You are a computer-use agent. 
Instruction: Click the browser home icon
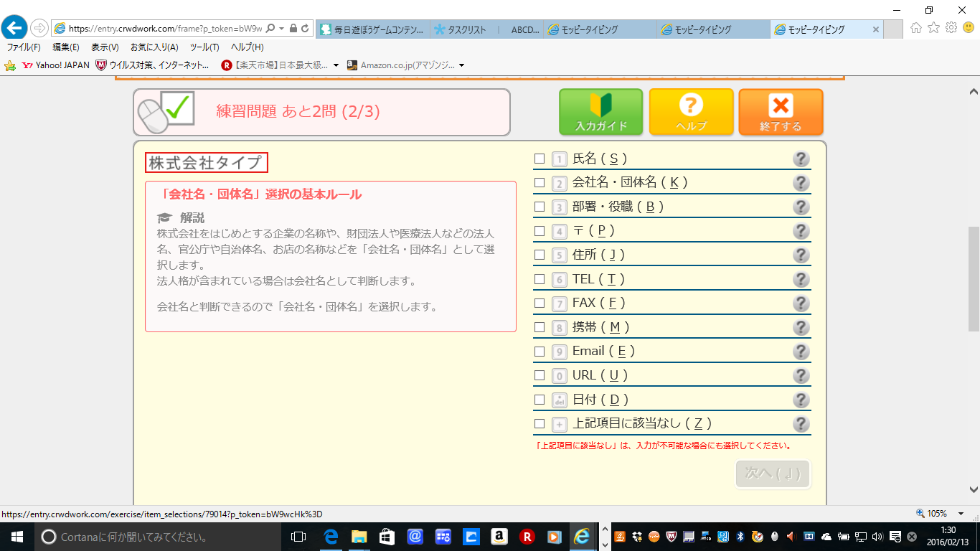point(916,28)
